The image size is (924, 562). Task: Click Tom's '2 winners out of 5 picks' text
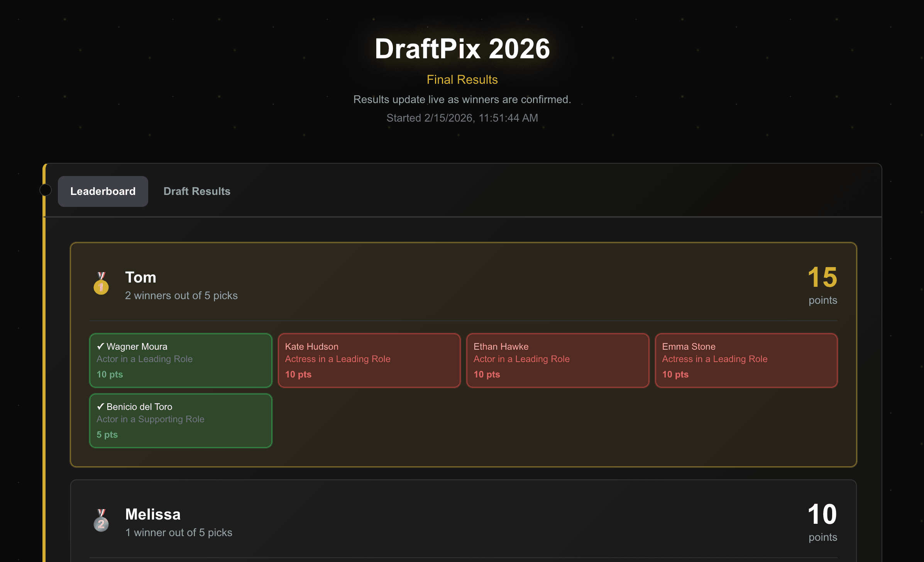[181, 295]
